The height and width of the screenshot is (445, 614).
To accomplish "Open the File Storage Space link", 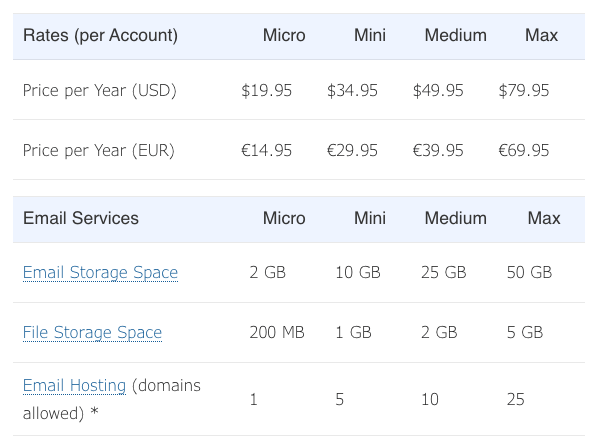I will pyautogui.click(x=92, y=332).
